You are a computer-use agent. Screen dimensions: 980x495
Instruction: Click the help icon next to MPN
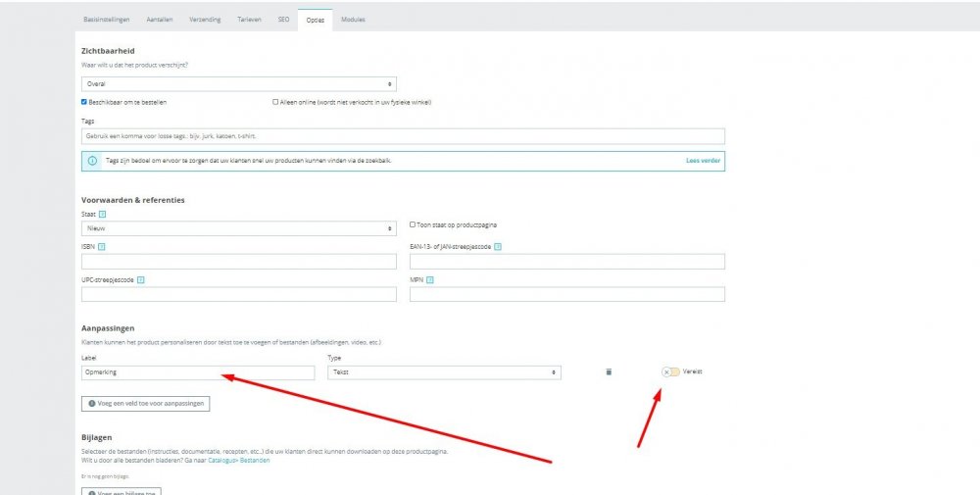click(430, 280)
